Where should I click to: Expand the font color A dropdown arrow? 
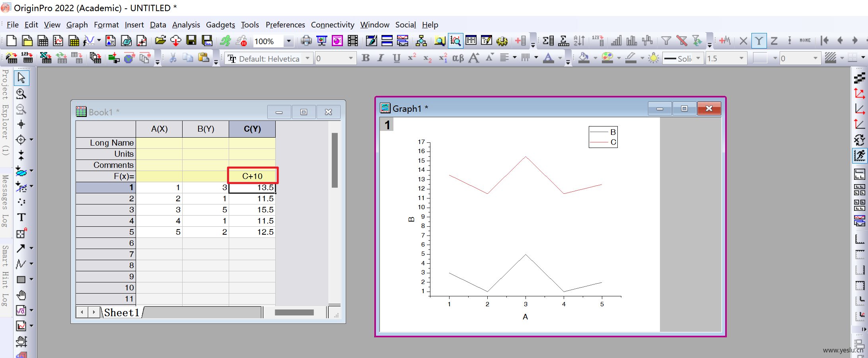[x=560, y=58]
